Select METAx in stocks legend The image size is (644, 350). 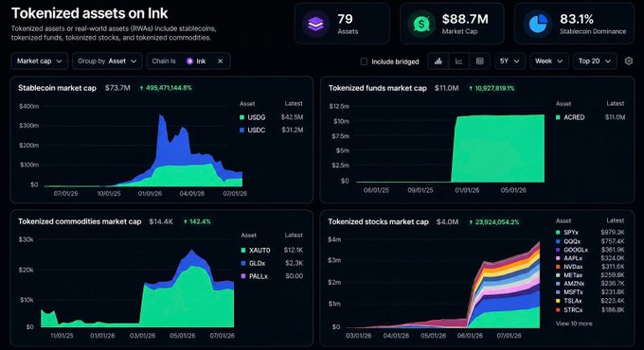pyautogui.click(x=573, y=275)
